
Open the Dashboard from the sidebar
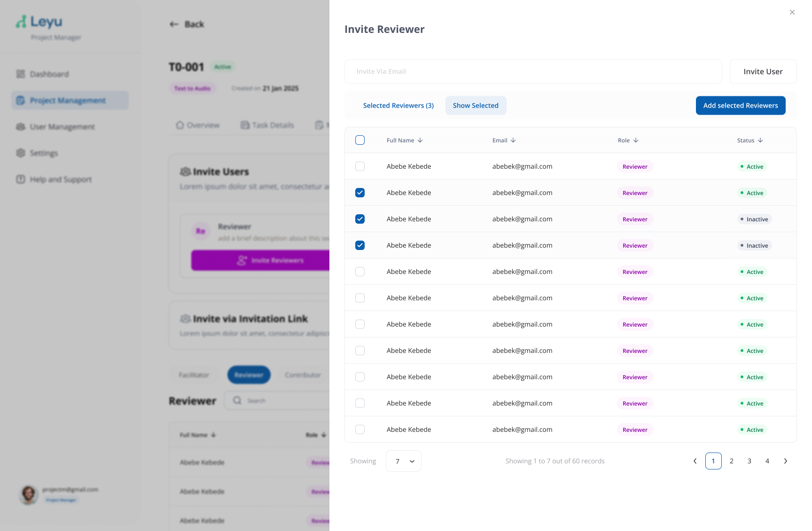pyautogui.click(x=49, y=74)
